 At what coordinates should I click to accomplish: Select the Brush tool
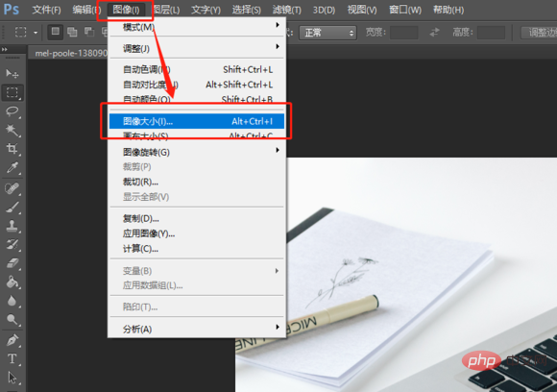[12, 207]
